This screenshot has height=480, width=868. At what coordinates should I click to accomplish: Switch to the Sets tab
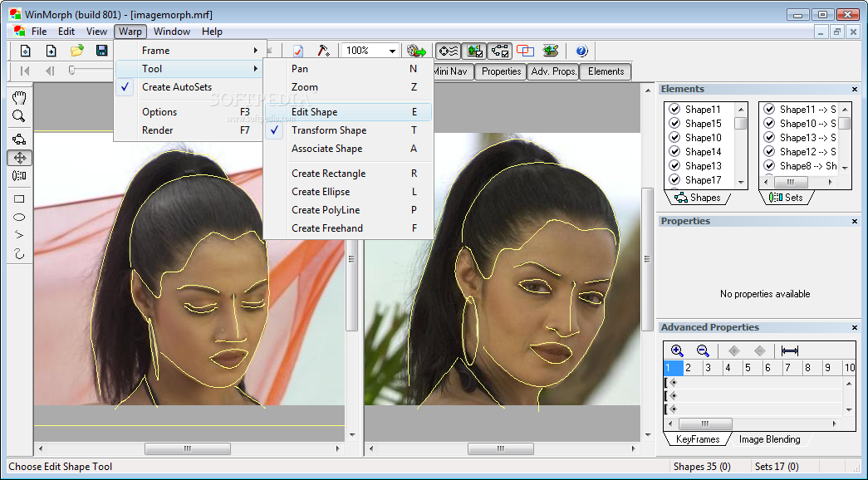click(x=787, y=198)
